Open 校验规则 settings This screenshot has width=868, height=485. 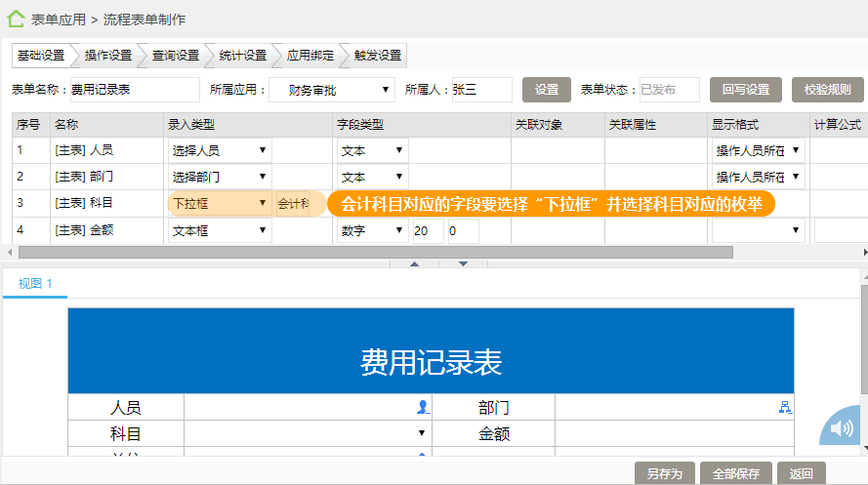point(827,90)
